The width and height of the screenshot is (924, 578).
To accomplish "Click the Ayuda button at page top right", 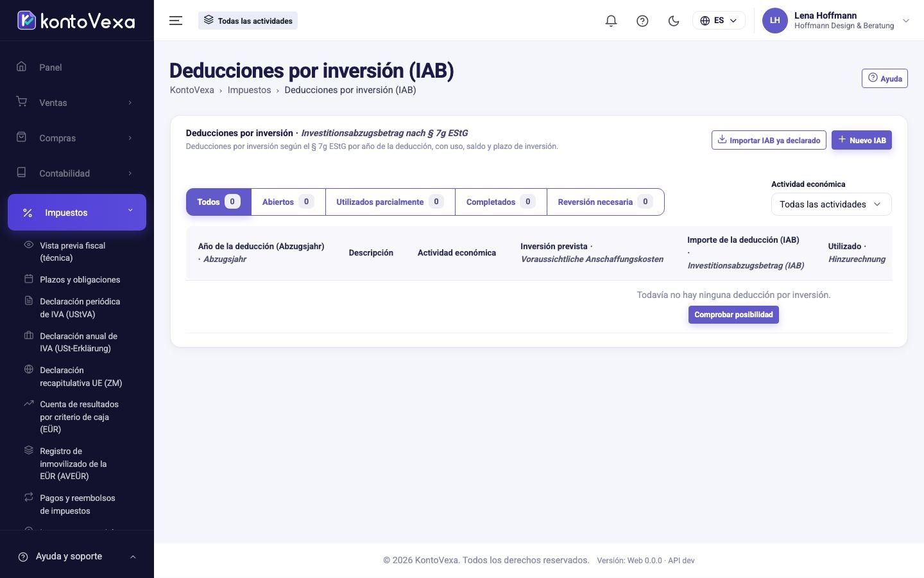I will [x=884, y=78].
